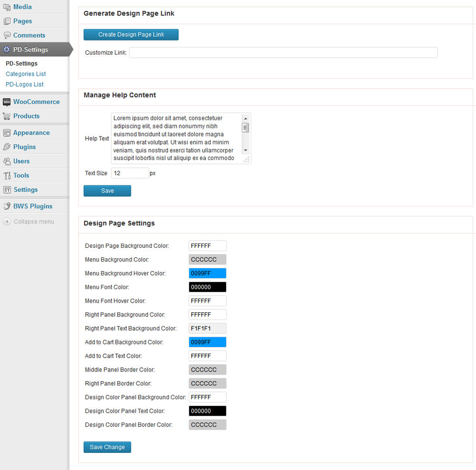Screen dimensions: 476x470
Task: Click the Collapse menu label
Action: pyautogui.click(x=34, y=222)
